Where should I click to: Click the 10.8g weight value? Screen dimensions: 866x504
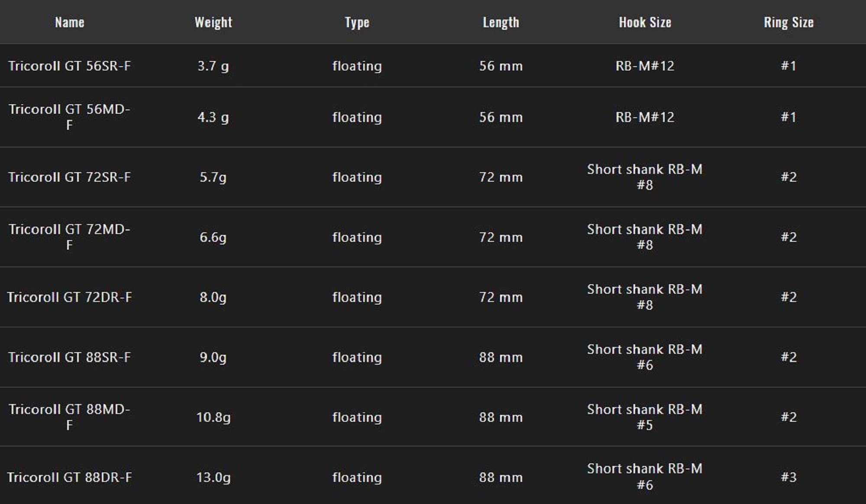click(x=213, y=417)
